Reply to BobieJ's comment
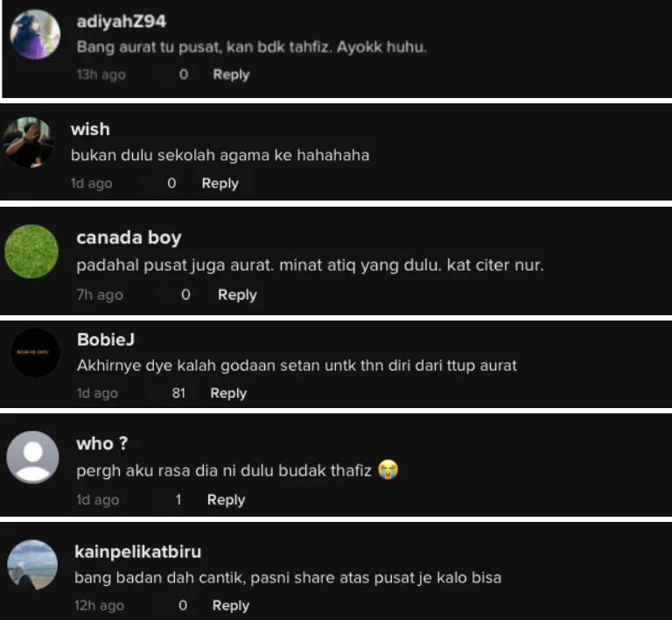This screenshot has height=620, width=672. [228, 393]
